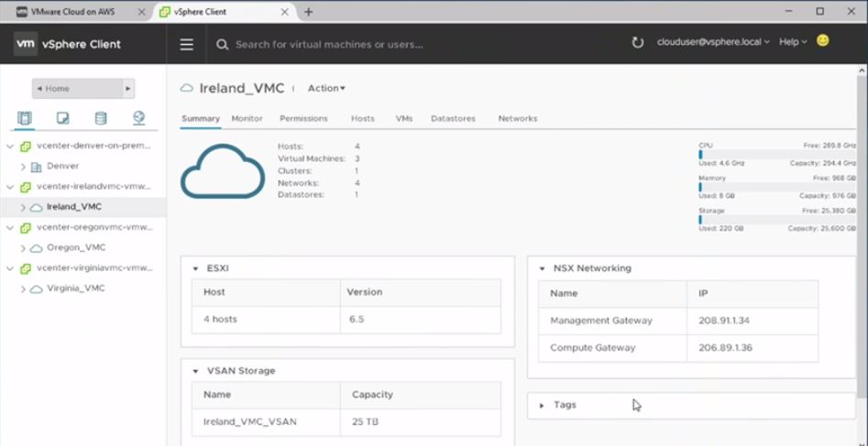Screen dimensions: 868x446
Task: Click Denver datacenter icon
Action: pyautogui.click(x=36, y=167)
